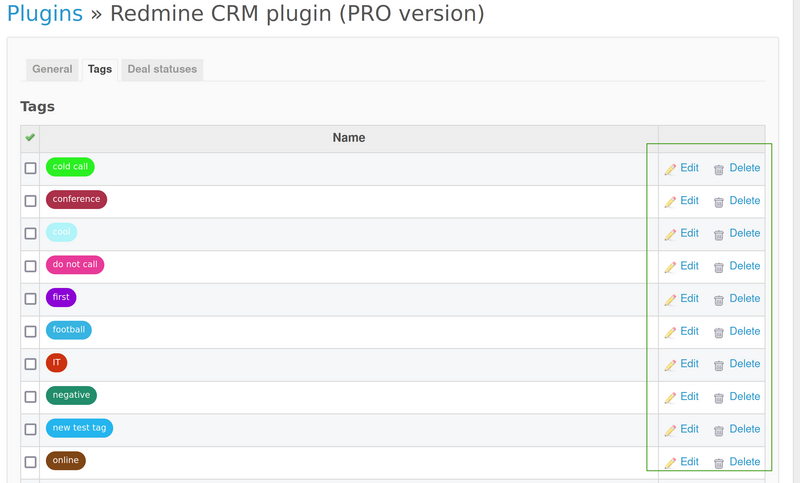Click the Name column header
The image size is (800, 483).
tap(348, 138)
